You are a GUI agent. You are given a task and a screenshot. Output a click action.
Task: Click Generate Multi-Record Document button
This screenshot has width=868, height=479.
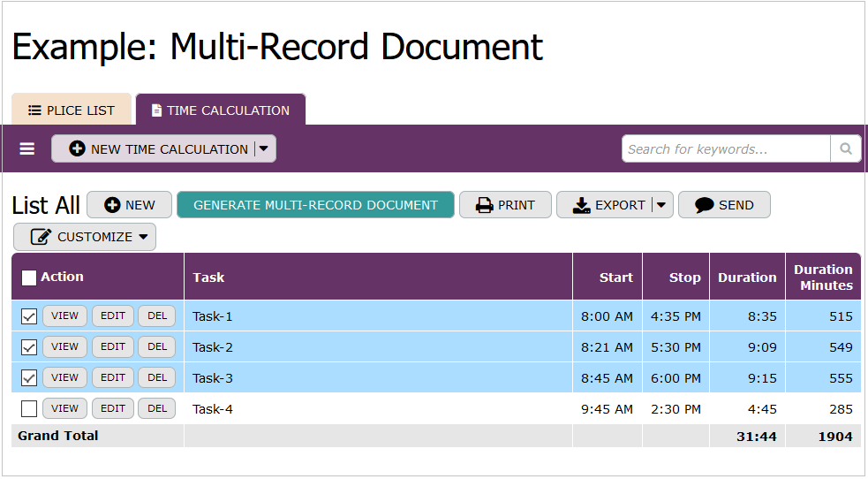click(x=315, y=205)
